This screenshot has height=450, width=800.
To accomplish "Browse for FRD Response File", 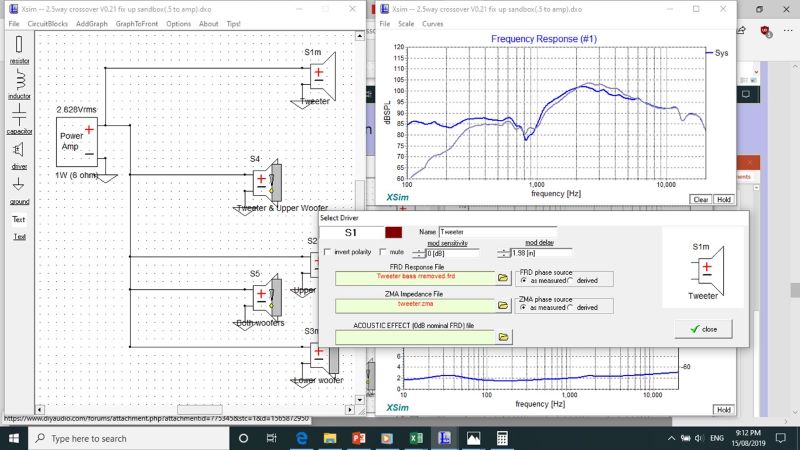I will (503, 278).
